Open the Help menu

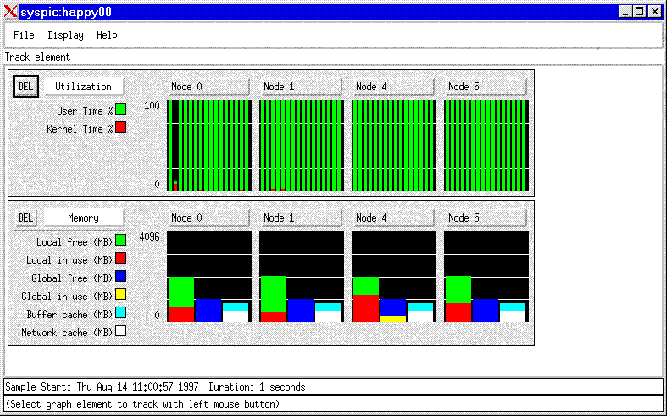coord(106,35)
